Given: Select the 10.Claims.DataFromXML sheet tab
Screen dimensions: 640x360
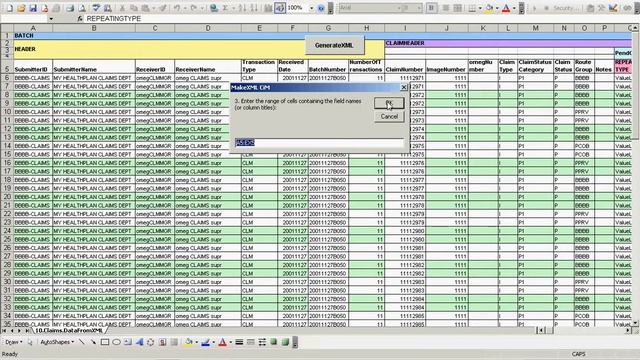Looking at the screenshot, I should [69, 330].
